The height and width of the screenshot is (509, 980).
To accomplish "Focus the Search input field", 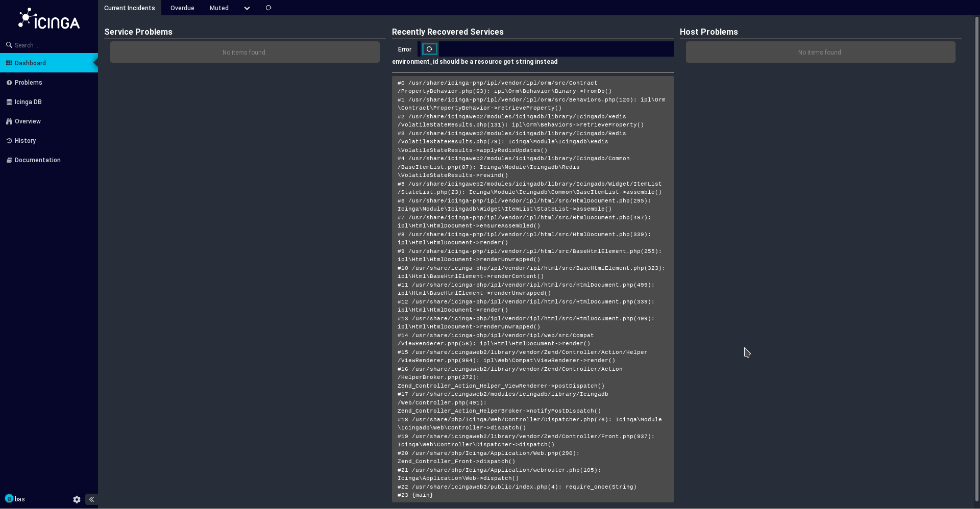I will [54, 45].
